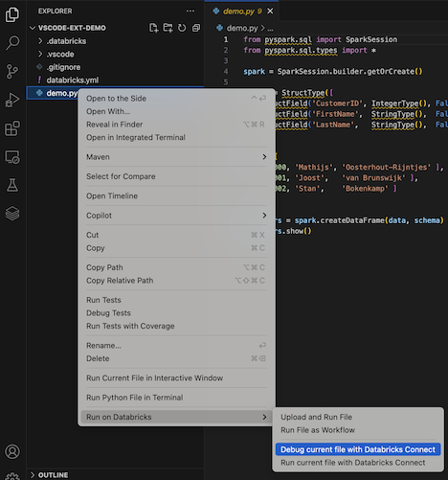
Task: Click pyspark.sql.types import on line 2
Action: (x=316, y=51)
